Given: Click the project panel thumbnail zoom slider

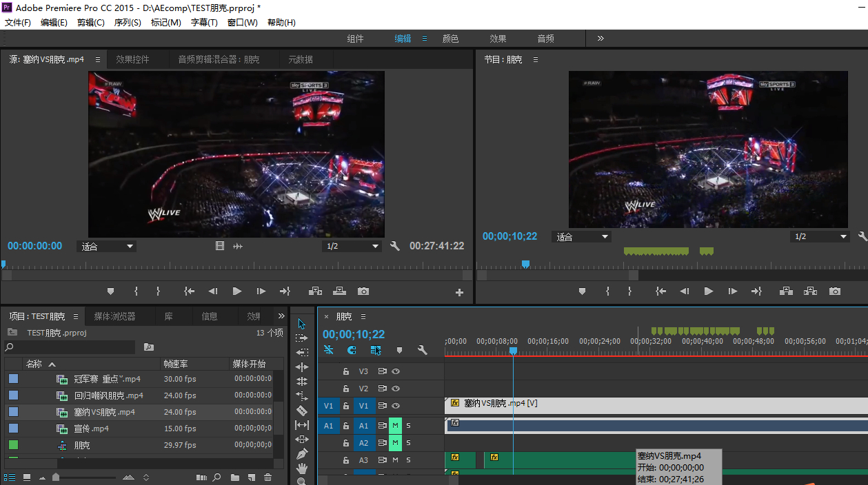Looking at the screenshot, I should point(57,477).
